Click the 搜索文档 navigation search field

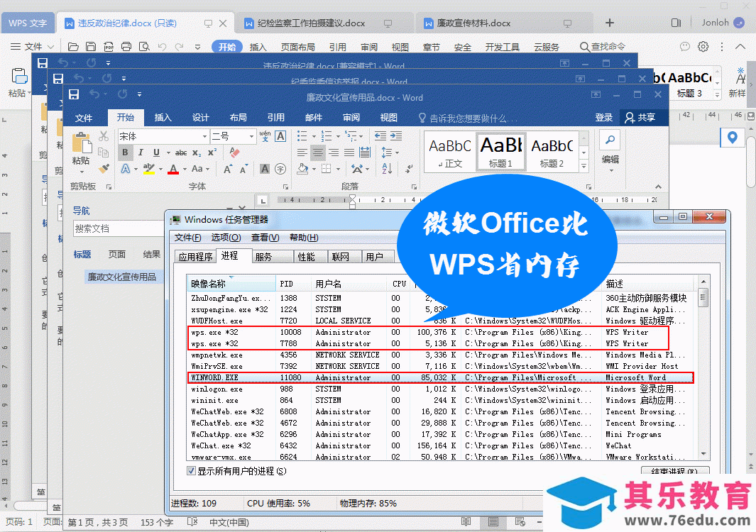pos(118,228)
